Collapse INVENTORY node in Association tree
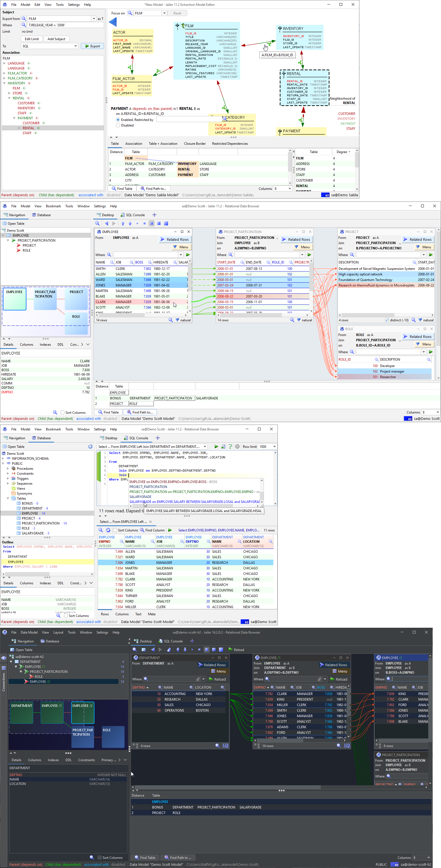Viewport: 441px width, 868px height. 4,83
